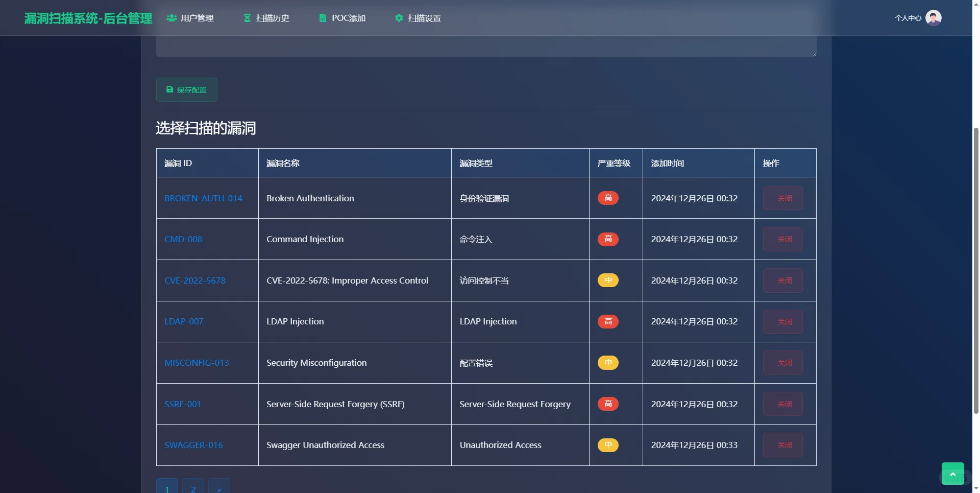Open the CMD-008 vulnerability link
The height and width of the screenshot is (493, 980).
click(x=183, y=239)
